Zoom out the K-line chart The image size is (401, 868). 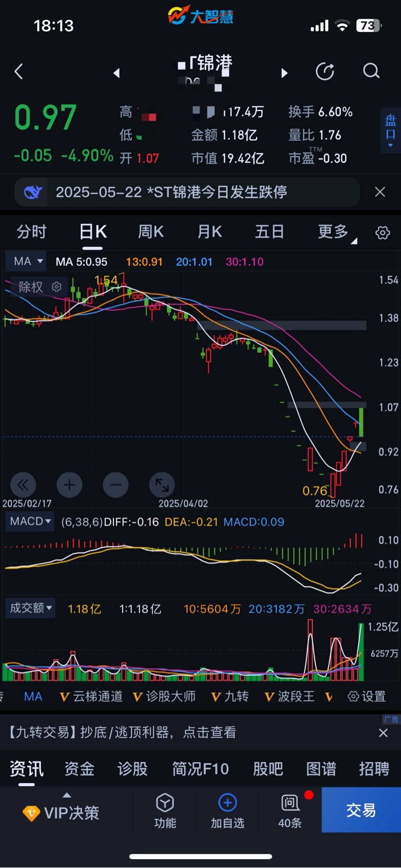point(116,485)
